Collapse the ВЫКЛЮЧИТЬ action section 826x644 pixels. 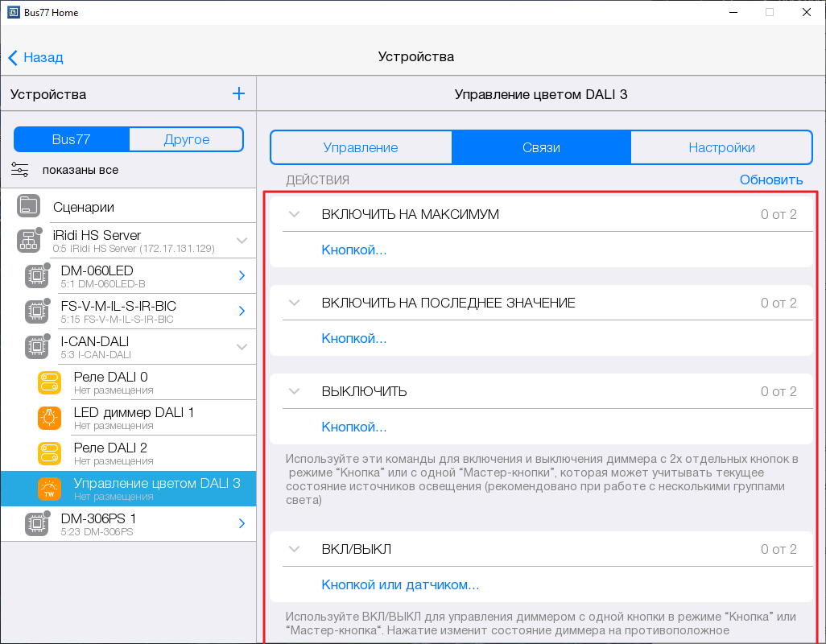coord(294,391)
